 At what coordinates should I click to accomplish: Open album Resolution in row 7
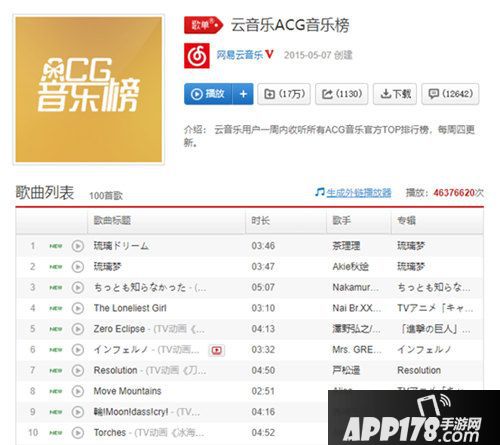pos(419,370)
